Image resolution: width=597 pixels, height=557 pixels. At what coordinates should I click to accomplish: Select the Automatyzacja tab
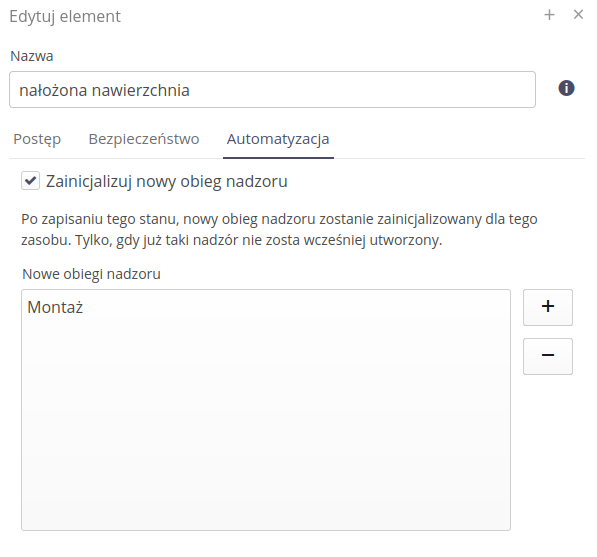point(278,139)
